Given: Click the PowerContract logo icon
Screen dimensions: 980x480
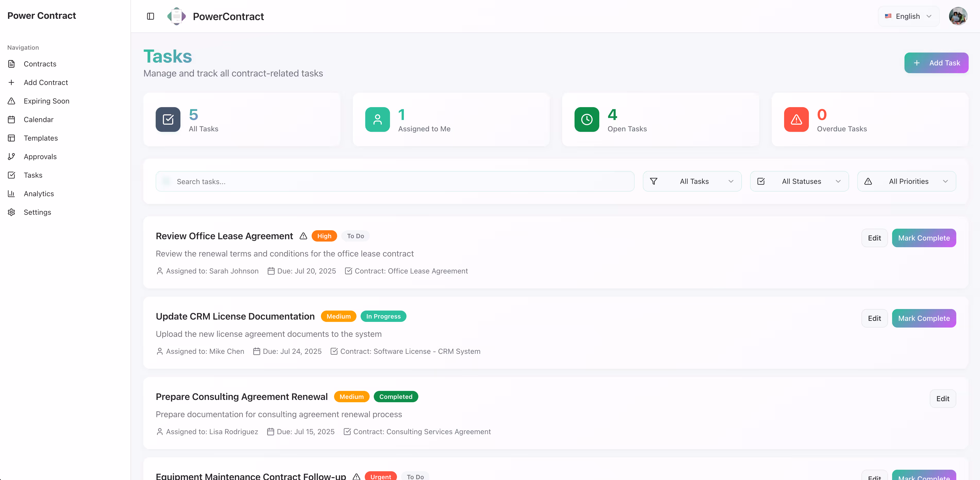Looking at the screenshot, I should tap(177, 16).
